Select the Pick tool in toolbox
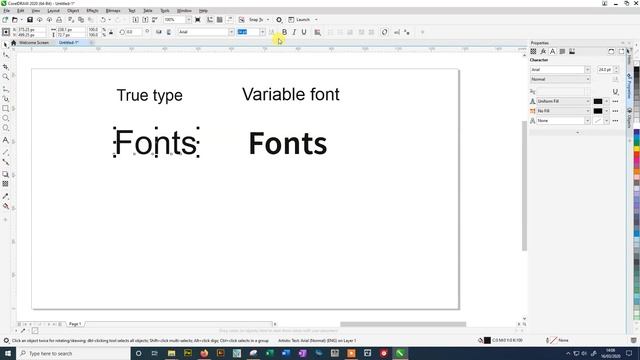 coord(5,44)
